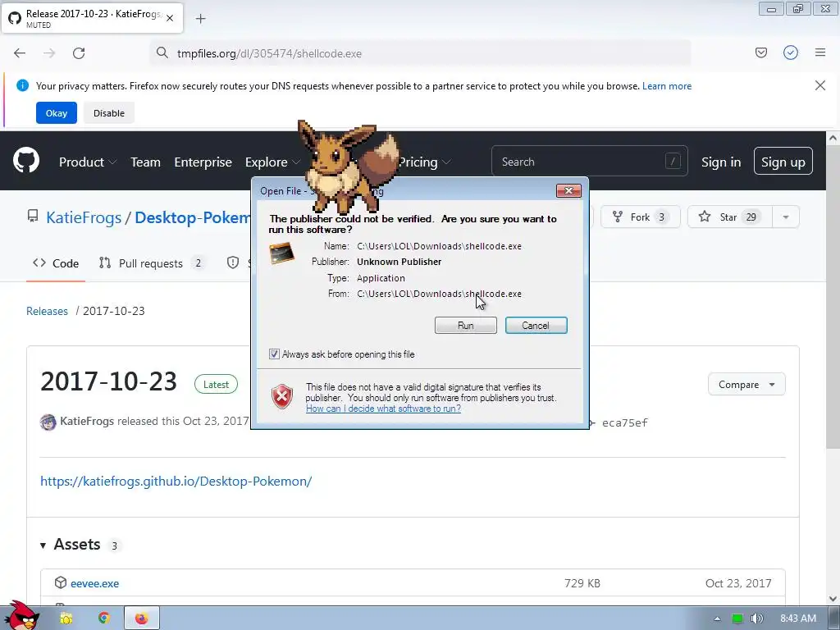Open the Enterprise menu item
Viewport: 840px width, 630px height.
(203, 162)
